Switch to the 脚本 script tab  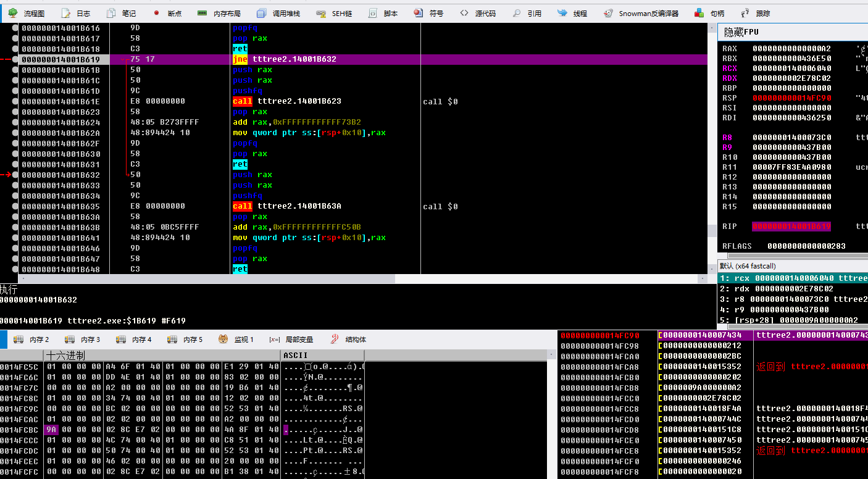click(383, 13)
